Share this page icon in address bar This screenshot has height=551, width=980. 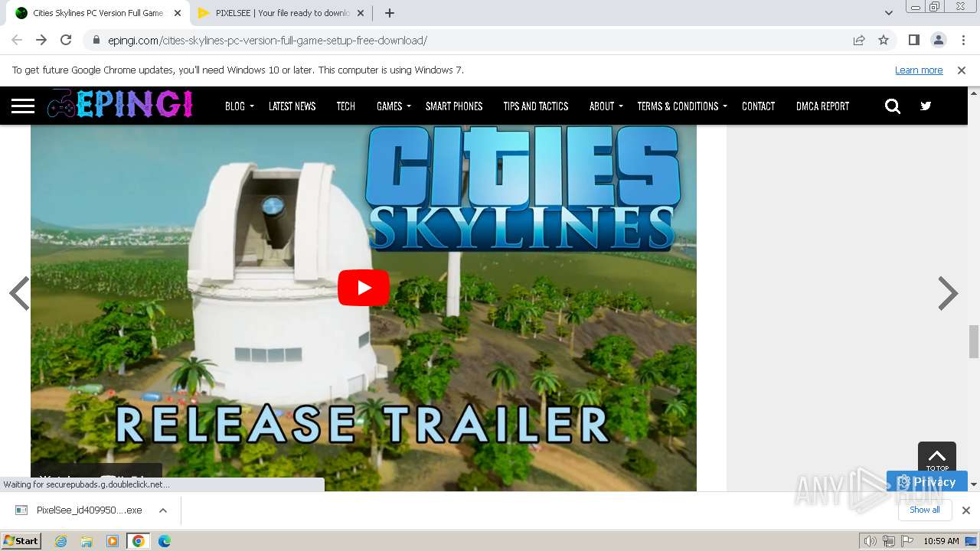coord(859,41)
